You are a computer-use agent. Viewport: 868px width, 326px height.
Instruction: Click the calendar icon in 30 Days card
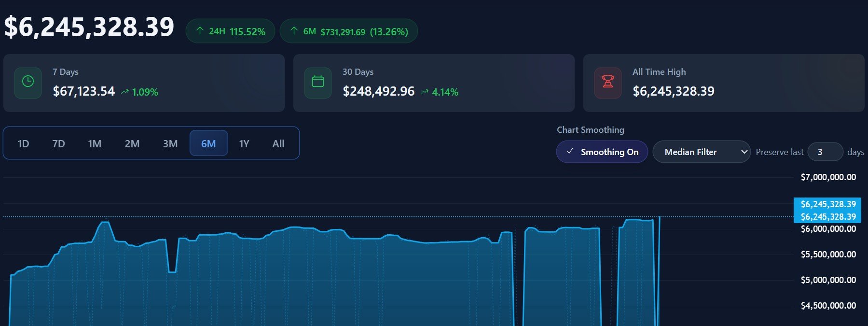[x=318, y=82]
